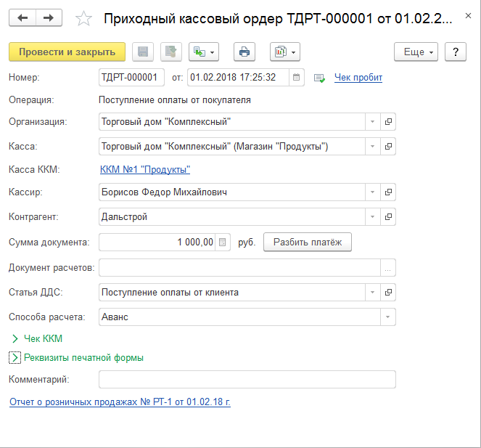481x448 pixels.
Task: Open the create-based-on dropdown button
Action: coord(203,52)
